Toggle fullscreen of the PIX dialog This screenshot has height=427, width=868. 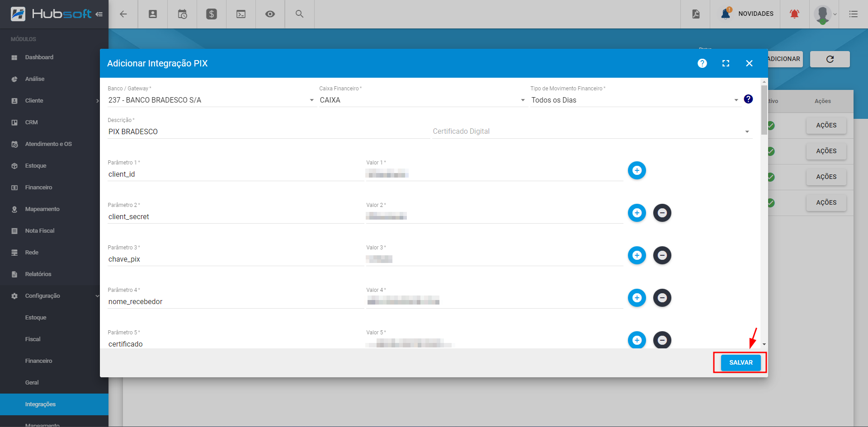726,63
